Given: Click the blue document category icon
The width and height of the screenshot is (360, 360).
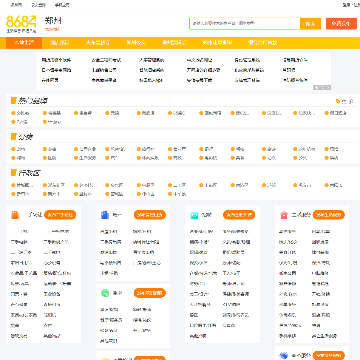Looking at the screenshot, I should pyautogui.click(x=105, y=215).
